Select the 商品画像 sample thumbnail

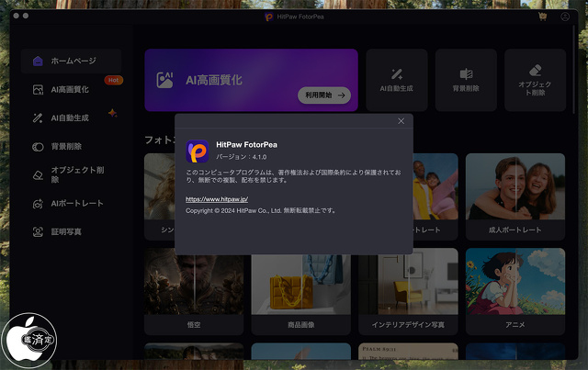(x=301, y=284)
